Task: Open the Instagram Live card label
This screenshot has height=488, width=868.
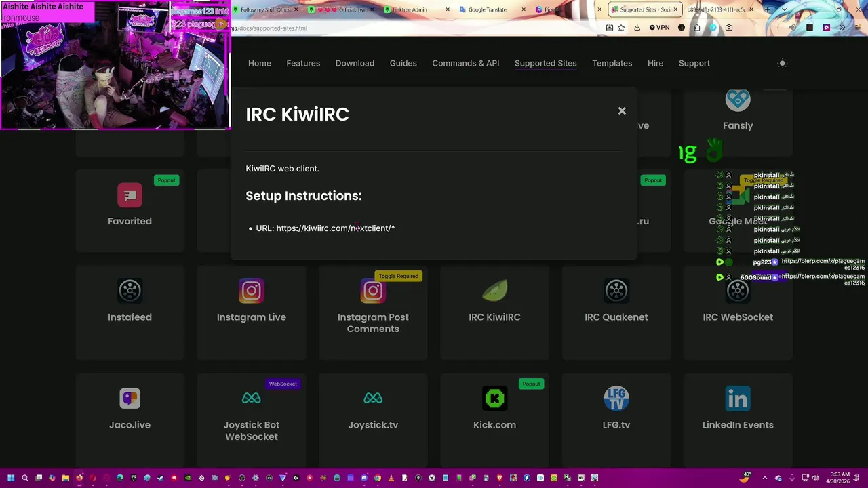Action: pyautogui.click(x=252, y=317)
